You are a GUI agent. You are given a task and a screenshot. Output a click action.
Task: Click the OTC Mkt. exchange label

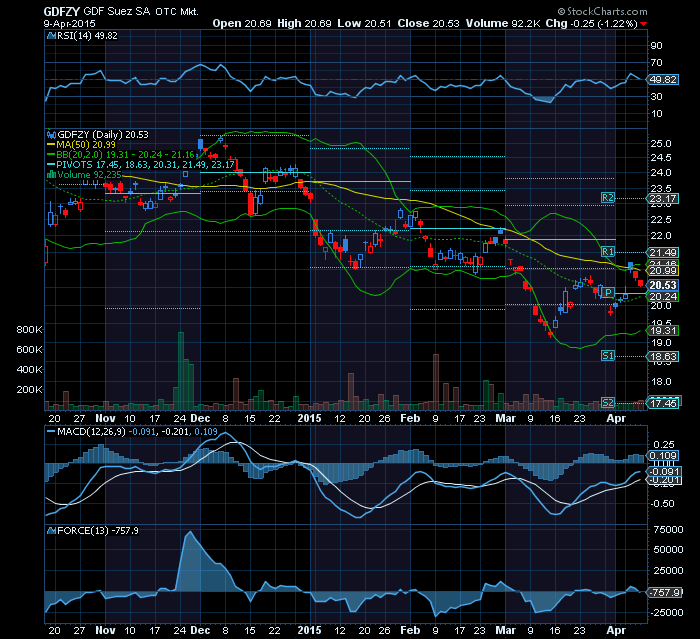[x=177, y=12]
